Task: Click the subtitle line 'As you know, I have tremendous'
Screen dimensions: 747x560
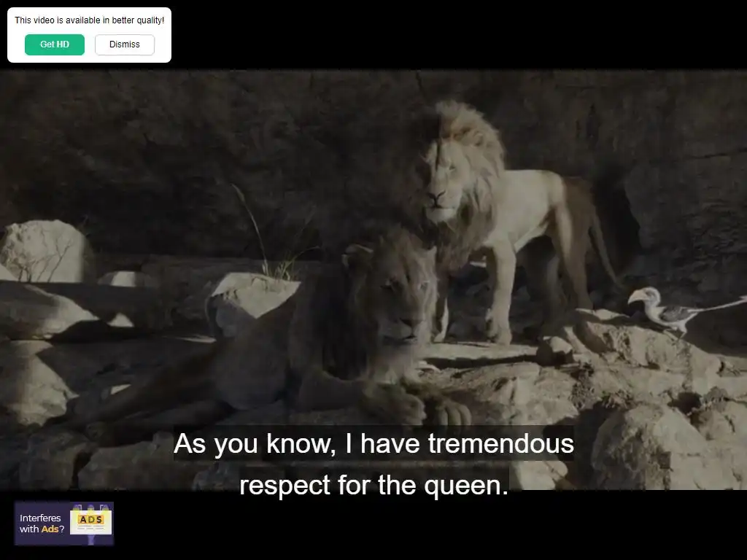Action: (373, 443)
